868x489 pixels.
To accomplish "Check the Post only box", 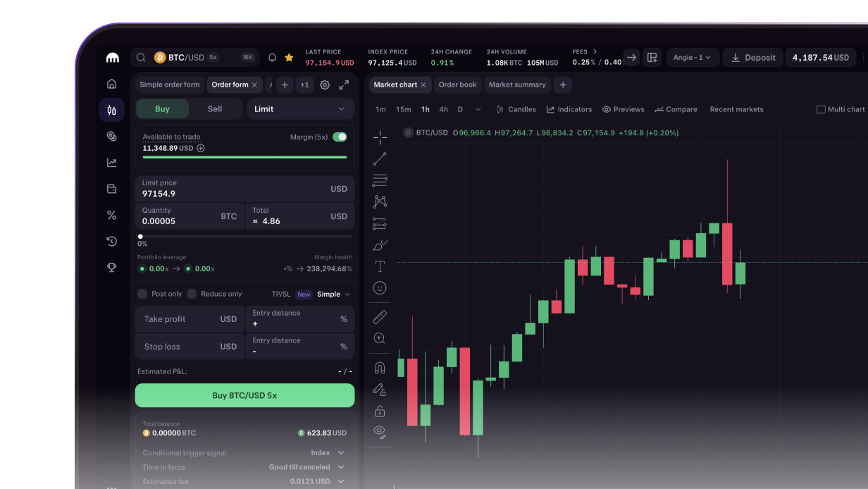I will (x=142, y=294).
